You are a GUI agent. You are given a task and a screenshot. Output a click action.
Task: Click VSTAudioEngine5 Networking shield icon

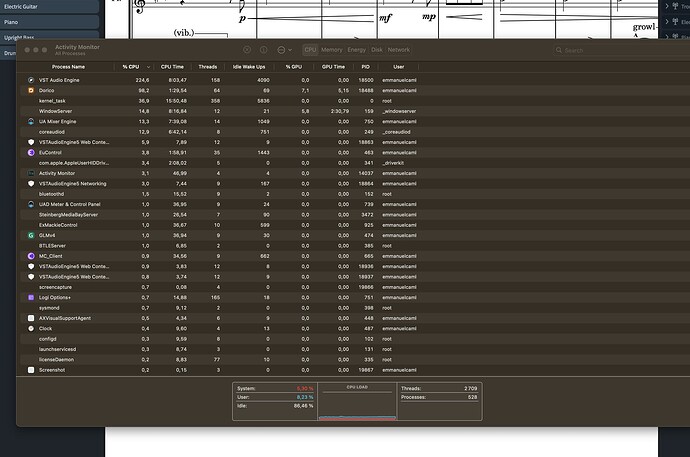coord(31,183)
